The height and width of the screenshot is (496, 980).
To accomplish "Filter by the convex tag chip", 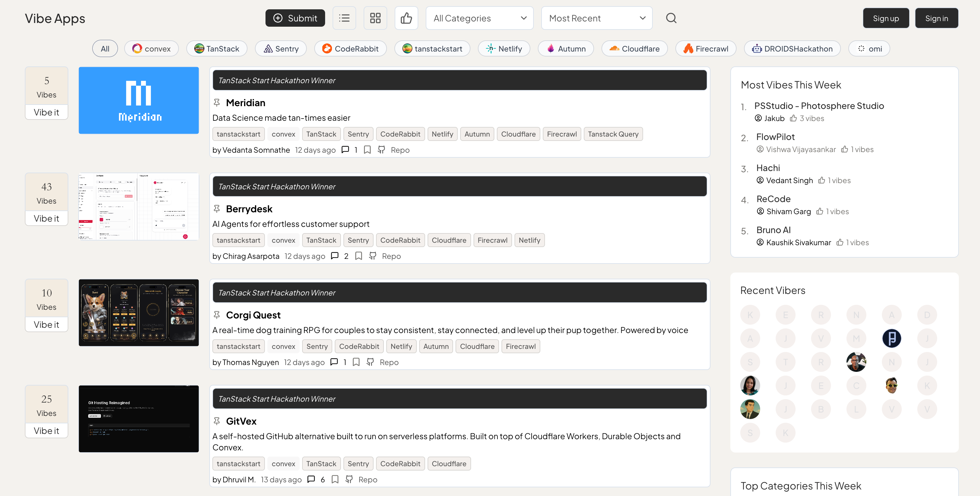I will [x=152, y=49].
